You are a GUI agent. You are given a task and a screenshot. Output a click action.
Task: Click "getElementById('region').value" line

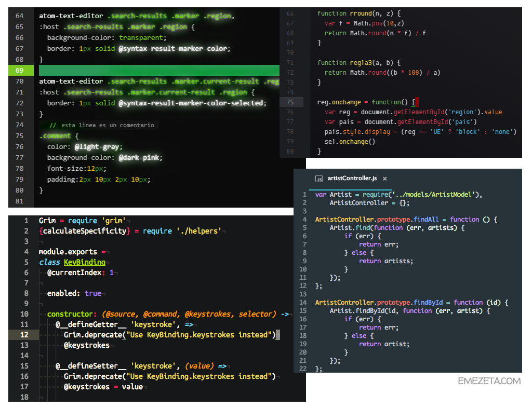tap(413, 112)
